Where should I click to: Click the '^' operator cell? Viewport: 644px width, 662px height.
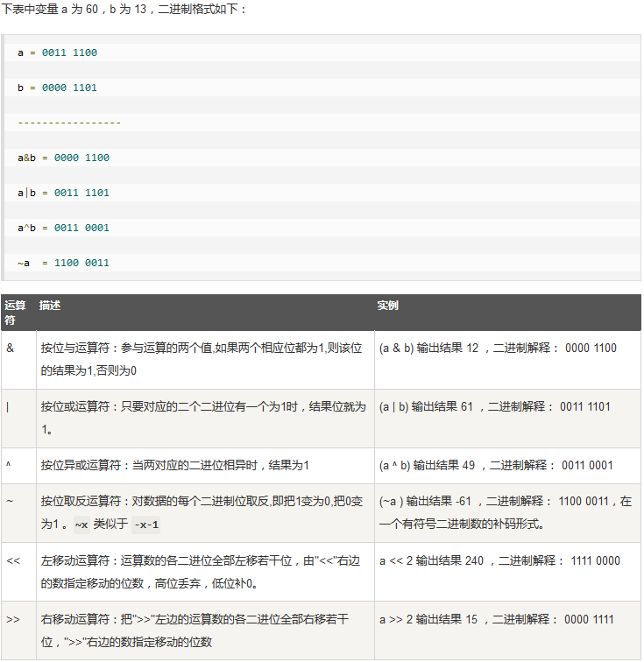18,466
